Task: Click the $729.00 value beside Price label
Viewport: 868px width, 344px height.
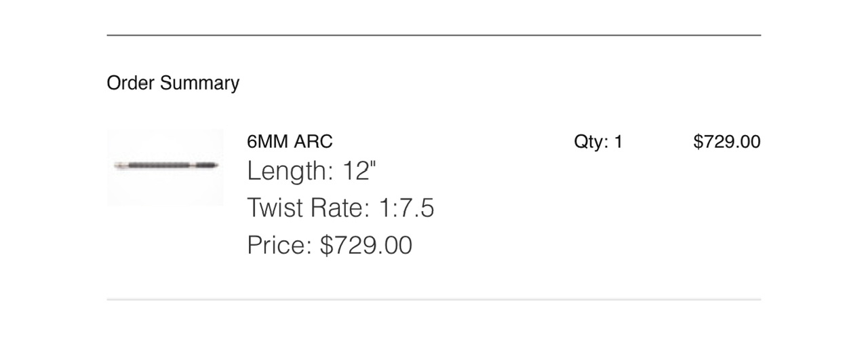Action: [366, 245]
